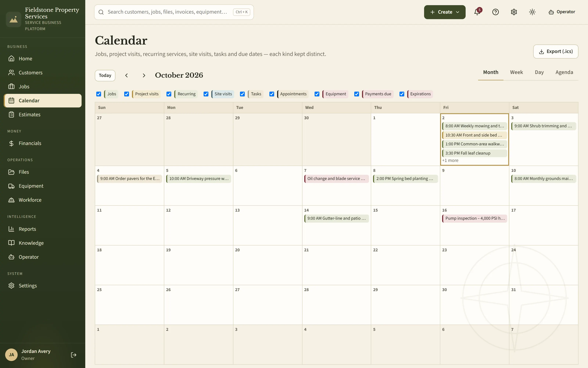Open Operator from the top bar
Viewport: 588px width, 368px height.
pos(562,12)
